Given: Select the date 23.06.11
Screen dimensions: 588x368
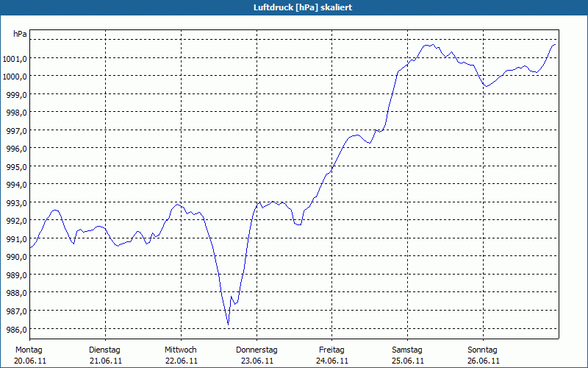Looking at the screenshot, I should [257, 361].
